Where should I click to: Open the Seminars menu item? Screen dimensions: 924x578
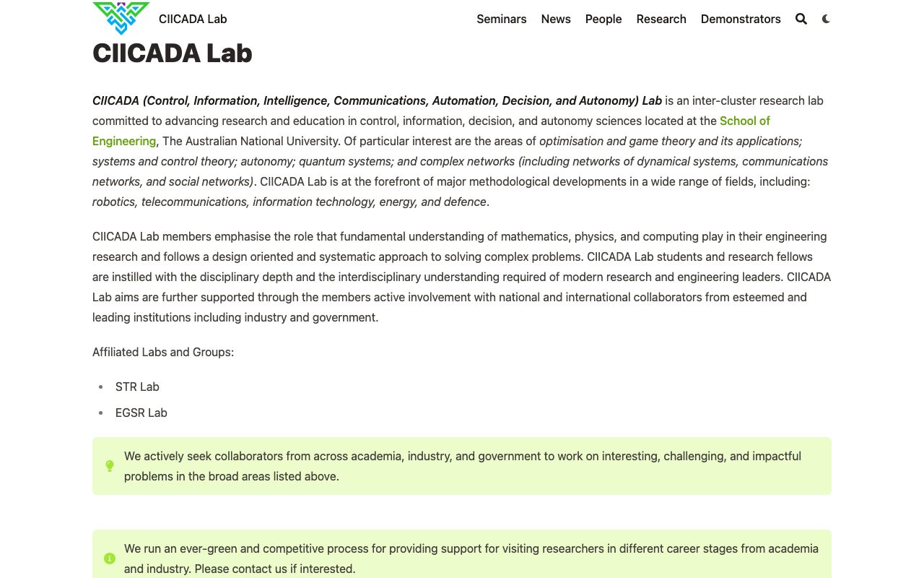coord(501,19)
